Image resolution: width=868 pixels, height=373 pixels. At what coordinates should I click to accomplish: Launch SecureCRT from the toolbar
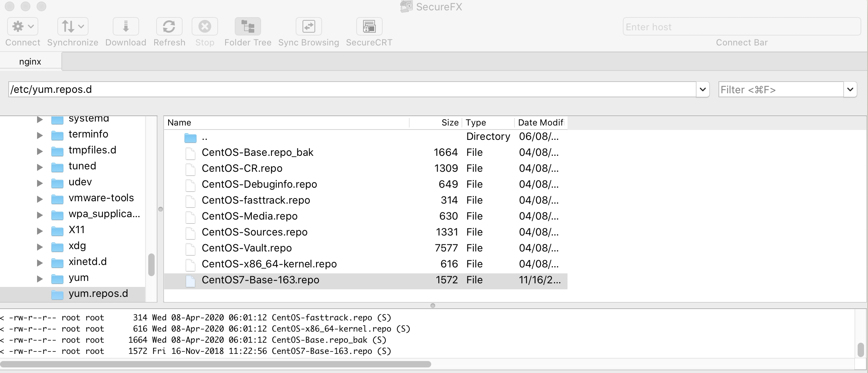[369, 26]
